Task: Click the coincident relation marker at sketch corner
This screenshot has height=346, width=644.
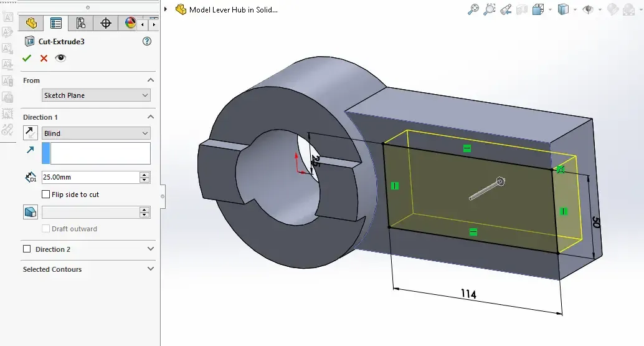Action: 561,170
